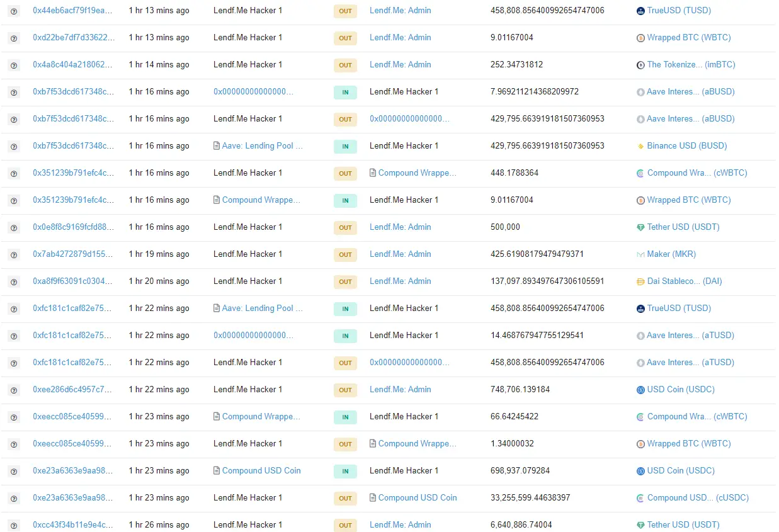Viewport: 779px width, 532px height.
Task: Click the question mark icon in the 748,706.139184 USDC row
Action: click(14, 390)
